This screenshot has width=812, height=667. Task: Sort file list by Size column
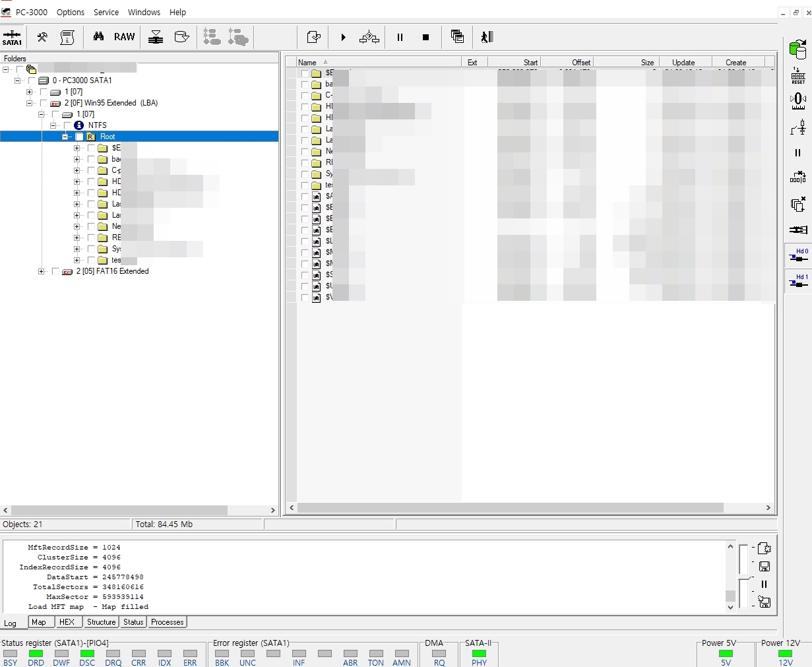point(626,62)
